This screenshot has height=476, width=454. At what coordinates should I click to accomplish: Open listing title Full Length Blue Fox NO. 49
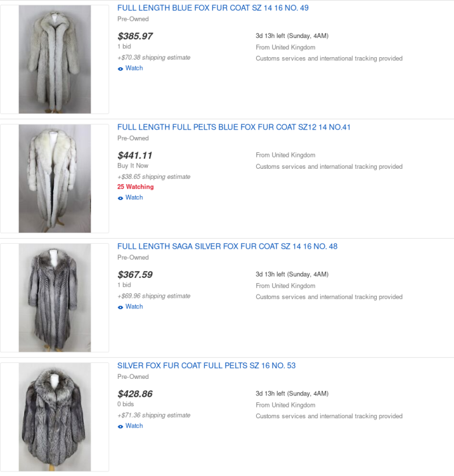213,8
